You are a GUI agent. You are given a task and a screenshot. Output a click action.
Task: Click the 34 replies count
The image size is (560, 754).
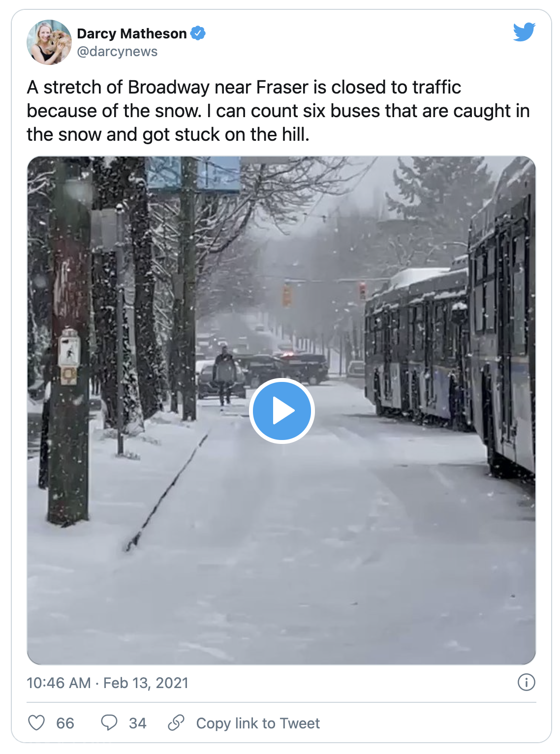[137, 723]
